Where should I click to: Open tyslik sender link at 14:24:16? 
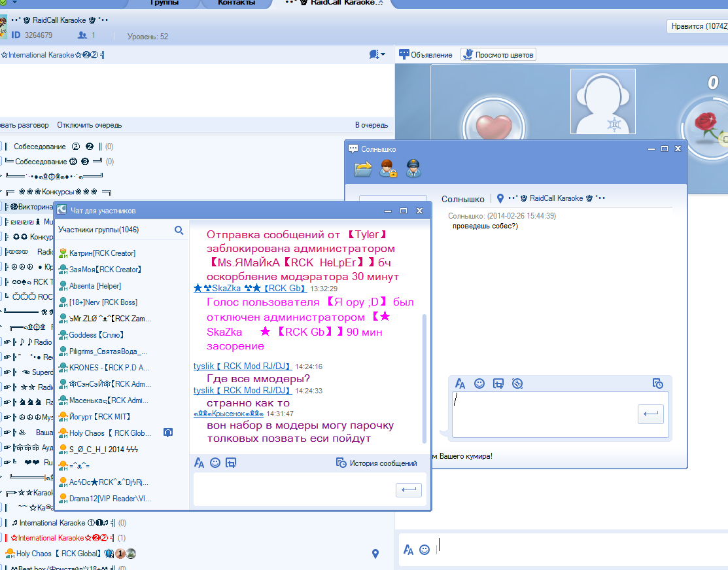click(x=243, y=366)
